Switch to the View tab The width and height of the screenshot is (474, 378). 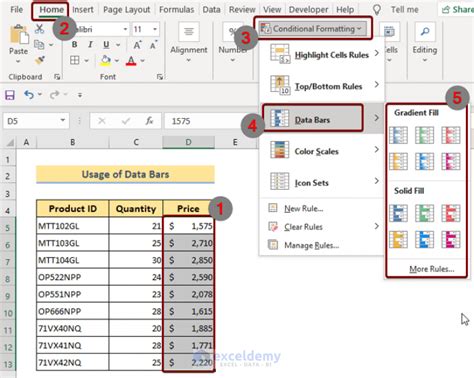(272, 10)
